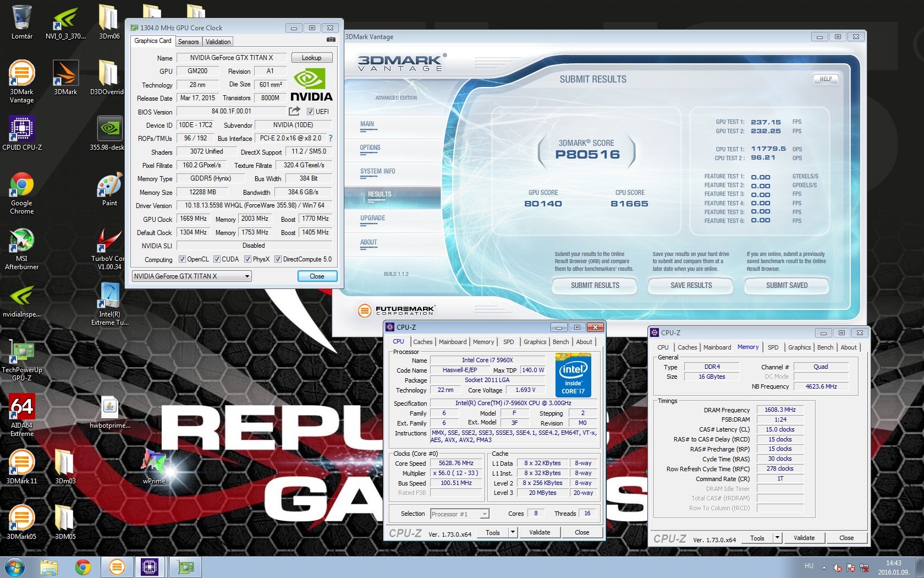Go to SYSTEM INFO in 3DMark Vantage
The width and height of the screenshot is (924, 578).
pyautogui.click(x=378, y=172)
